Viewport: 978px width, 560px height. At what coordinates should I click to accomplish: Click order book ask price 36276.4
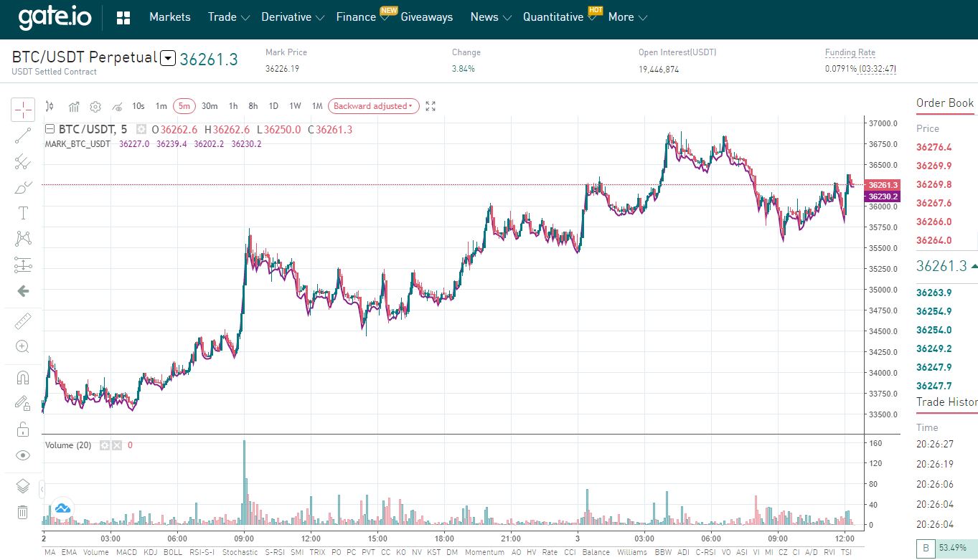[x=934, y=148]
